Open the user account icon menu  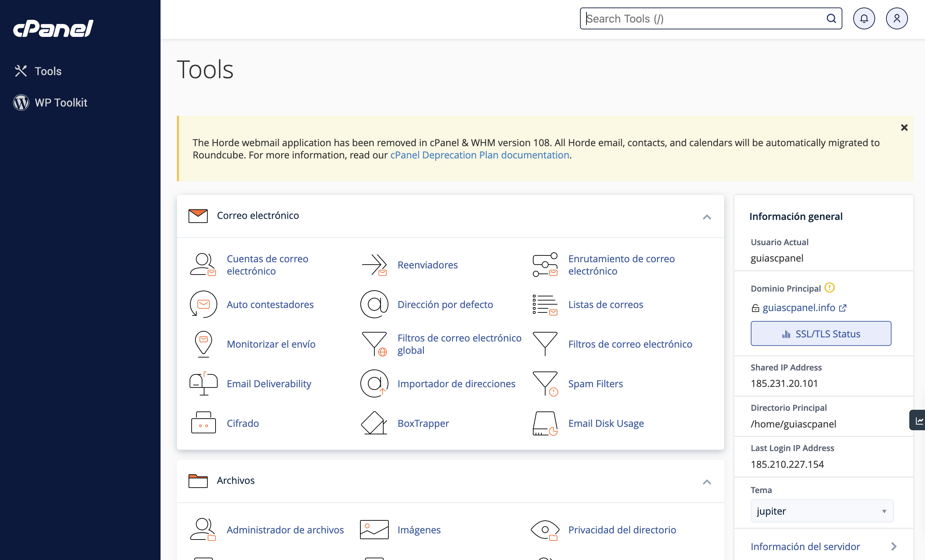(896, 18)
